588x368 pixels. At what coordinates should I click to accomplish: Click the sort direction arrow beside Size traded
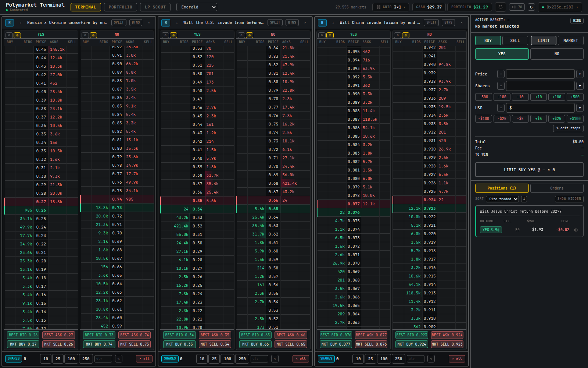(524, 199)
